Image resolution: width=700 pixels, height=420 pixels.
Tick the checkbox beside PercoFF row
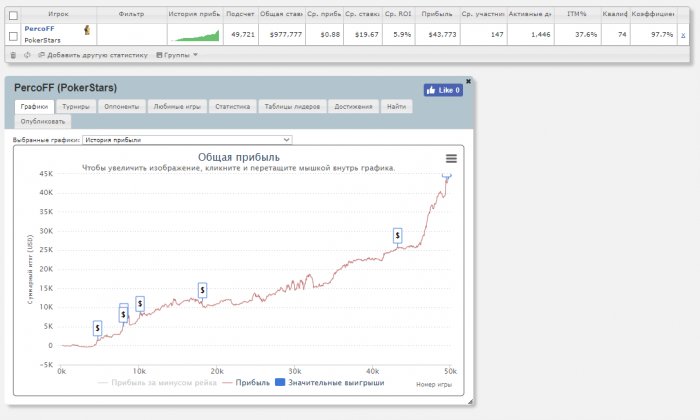pyautogui.click(x=13, y=36)
